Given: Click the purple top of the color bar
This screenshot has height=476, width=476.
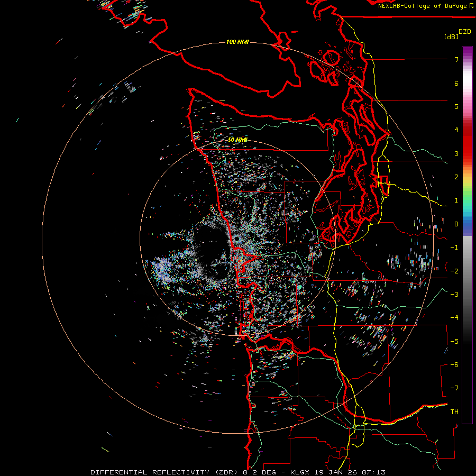Looking at the screenshot, I should 467,52.
